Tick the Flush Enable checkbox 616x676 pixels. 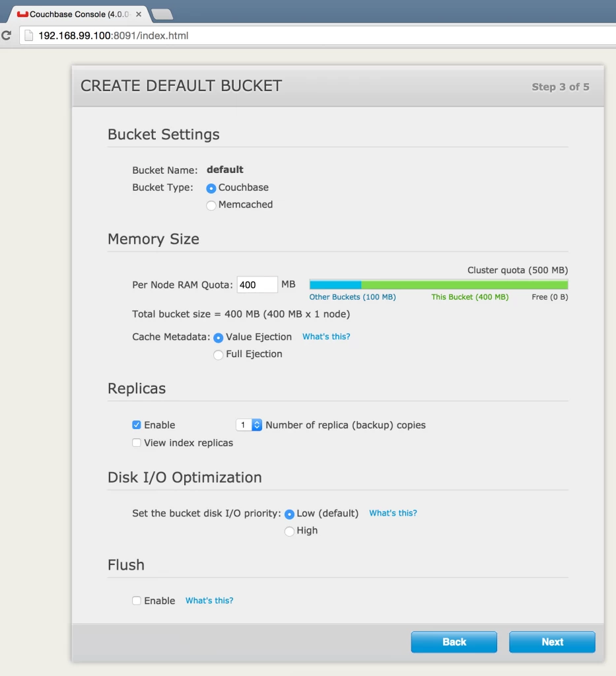point(136,600)
